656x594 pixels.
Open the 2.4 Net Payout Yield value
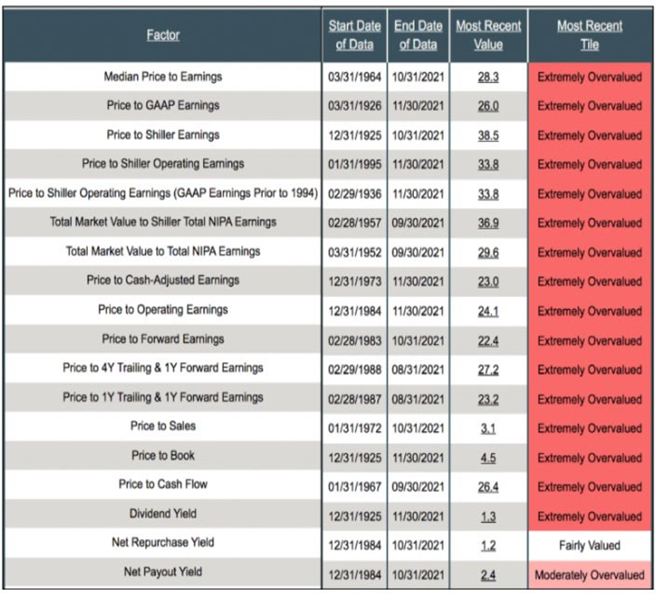pyautogui.click(x=488, y=576)
